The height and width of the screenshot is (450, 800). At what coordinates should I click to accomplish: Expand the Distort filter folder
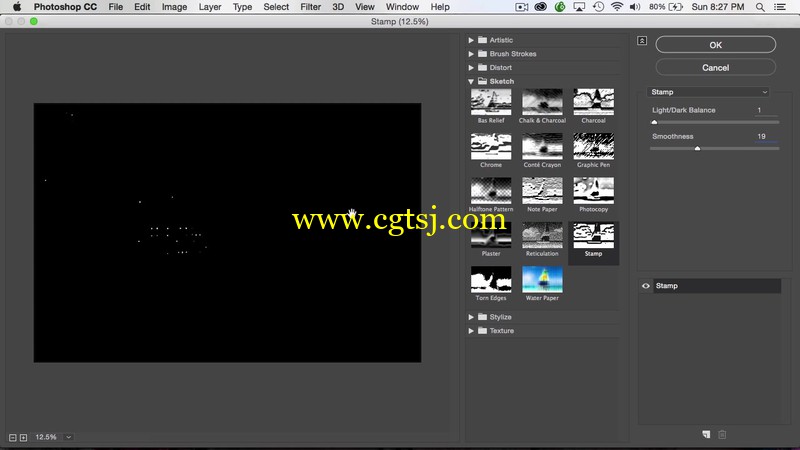tap(471, 67)
